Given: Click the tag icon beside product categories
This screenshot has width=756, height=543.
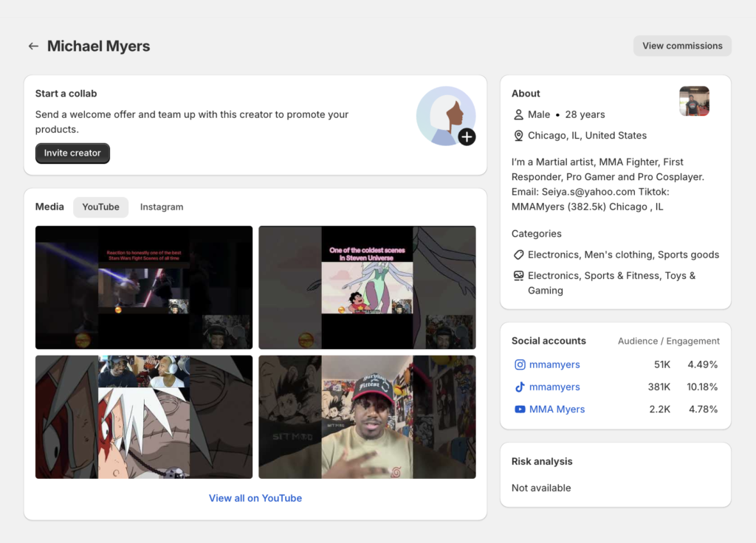Looking at the screenshot, I should point(519,255).
